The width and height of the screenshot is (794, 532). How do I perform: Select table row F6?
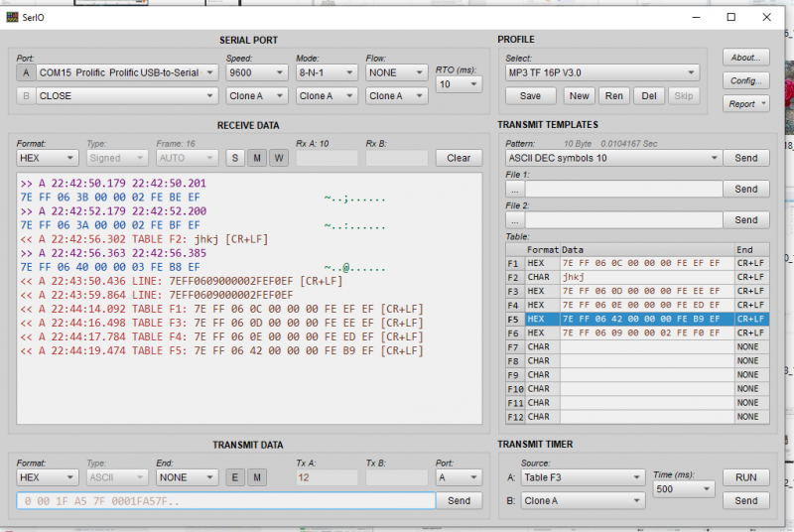point(637,333)
